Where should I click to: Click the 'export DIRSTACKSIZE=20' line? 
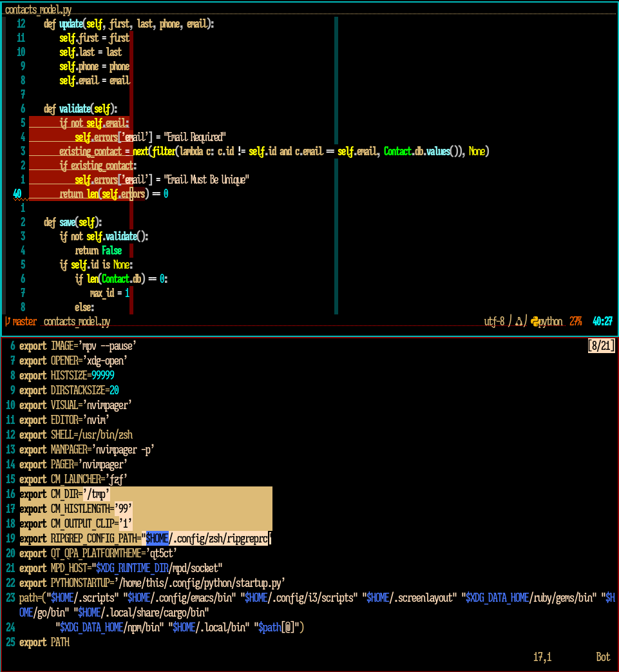click(x=70, y=390)
